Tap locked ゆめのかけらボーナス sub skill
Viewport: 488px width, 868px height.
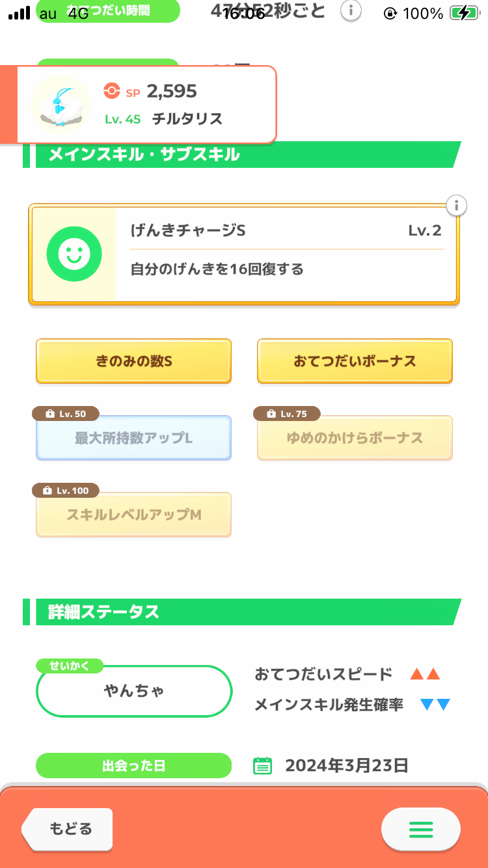click(355, 439)
